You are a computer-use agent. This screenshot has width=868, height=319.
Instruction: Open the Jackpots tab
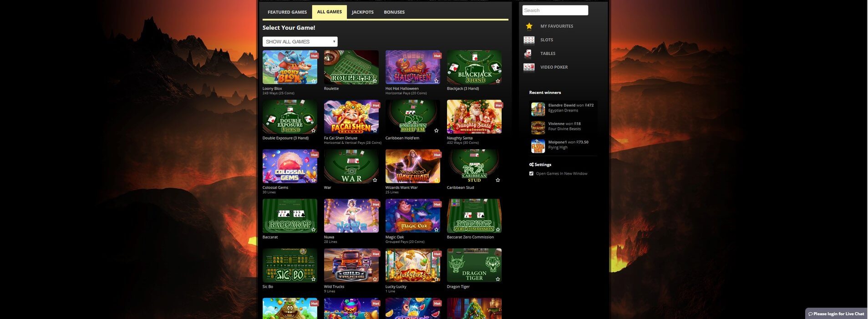362,12
